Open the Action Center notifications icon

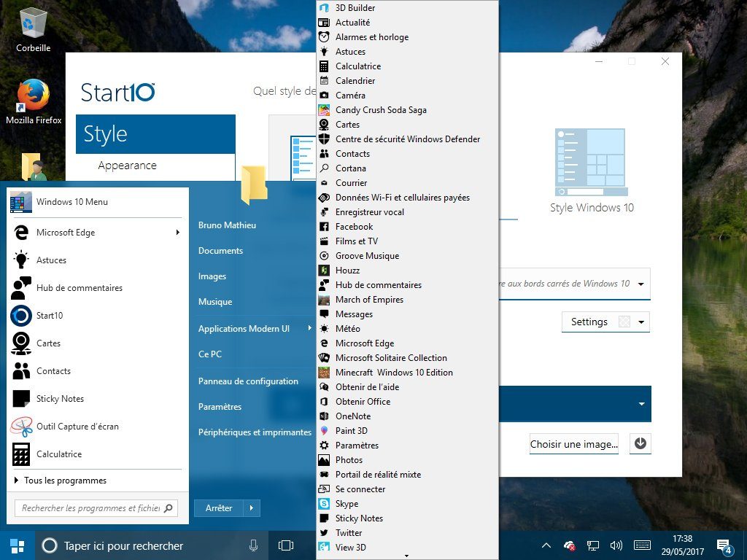[x=724, y=547]
